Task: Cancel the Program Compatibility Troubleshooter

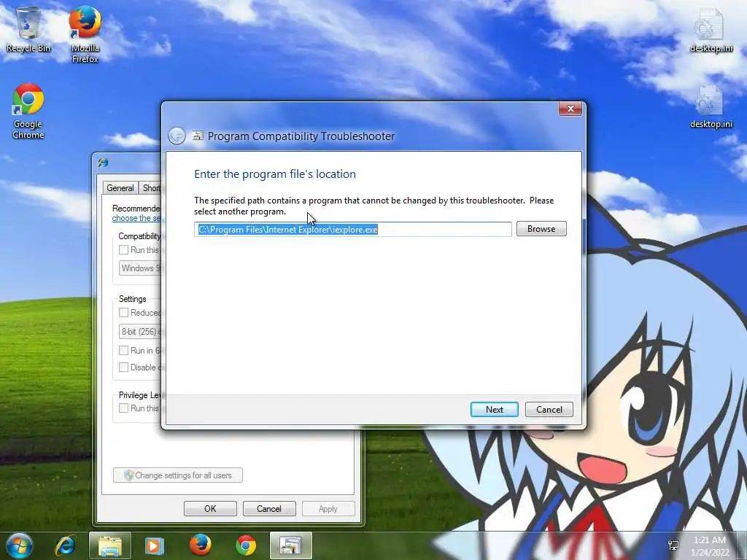Action: click(x=549, y=410)
